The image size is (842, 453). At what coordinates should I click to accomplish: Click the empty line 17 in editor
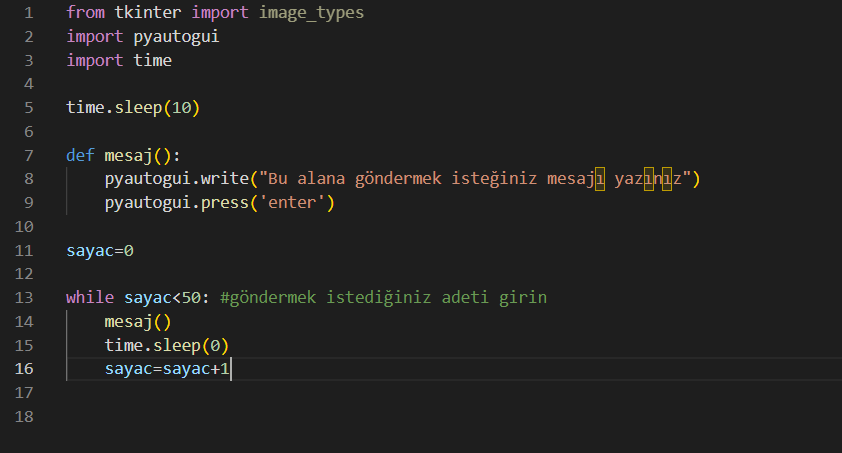[x=451, y=393]
